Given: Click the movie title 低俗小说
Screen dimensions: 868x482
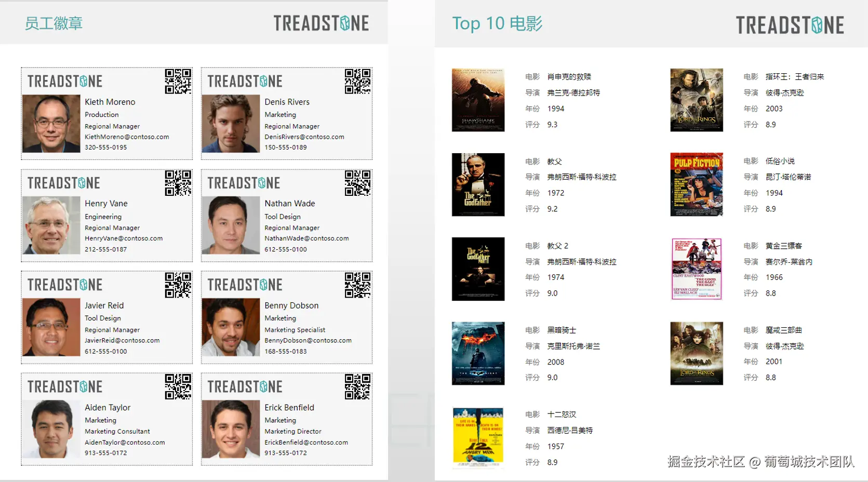Looking at the screenshot, I should pyautogui.click(x=780, y=161).
